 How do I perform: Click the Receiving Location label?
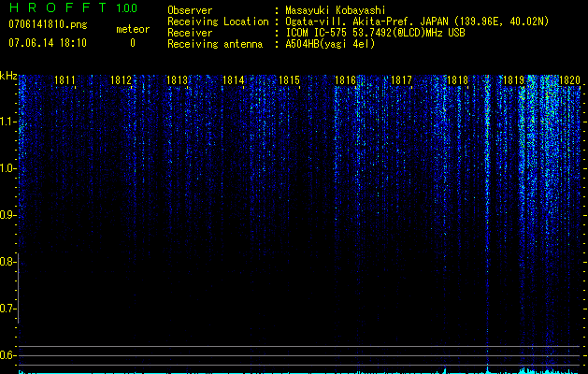pyautogui.click(x=218, y=22)
